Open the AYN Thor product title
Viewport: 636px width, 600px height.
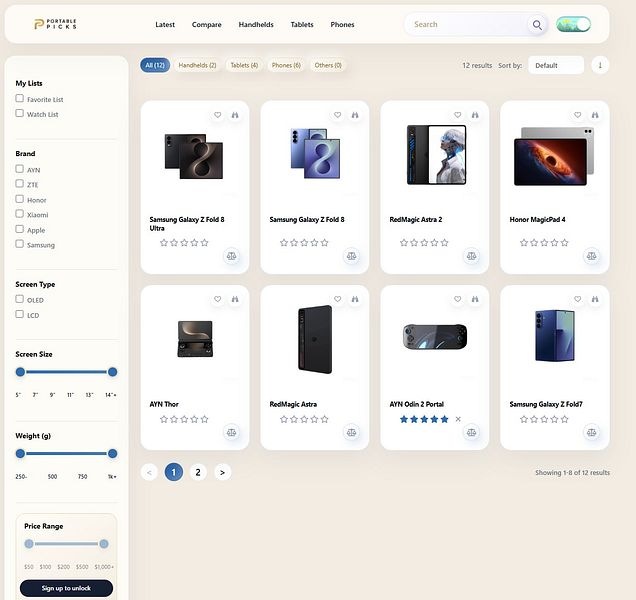tap(164, 404)
